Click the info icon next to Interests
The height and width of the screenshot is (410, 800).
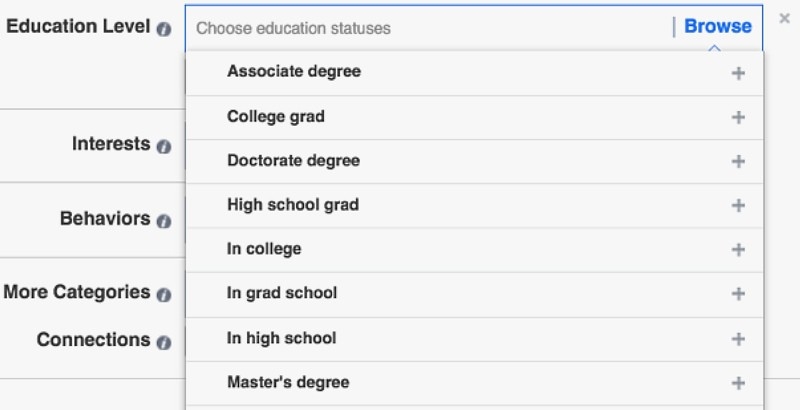click(x=164, y=146)
